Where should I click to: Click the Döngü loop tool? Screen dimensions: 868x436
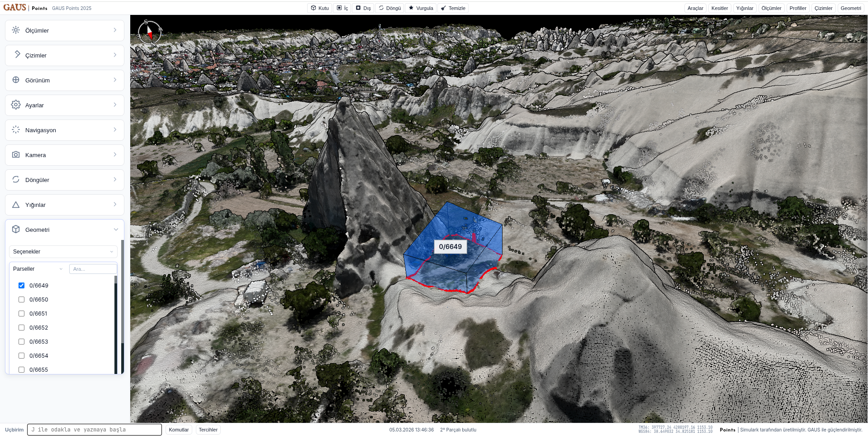tap(389, 8)
